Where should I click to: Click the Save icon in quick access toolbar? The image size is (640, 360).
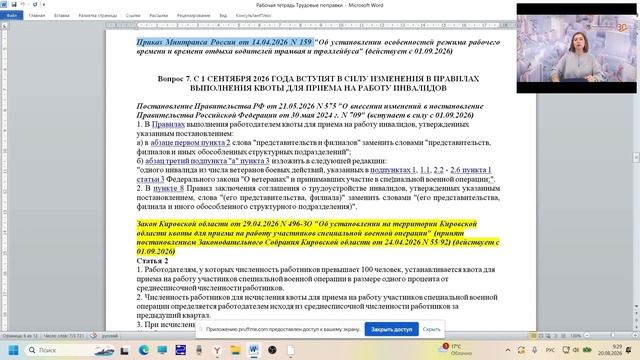pos(13,4)
